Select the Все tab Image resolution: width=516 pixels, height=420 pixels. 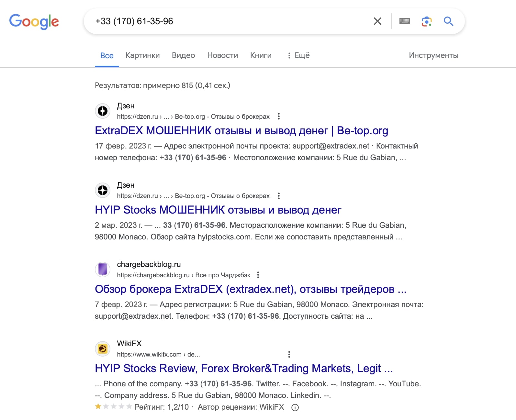[x=107, y=56]
